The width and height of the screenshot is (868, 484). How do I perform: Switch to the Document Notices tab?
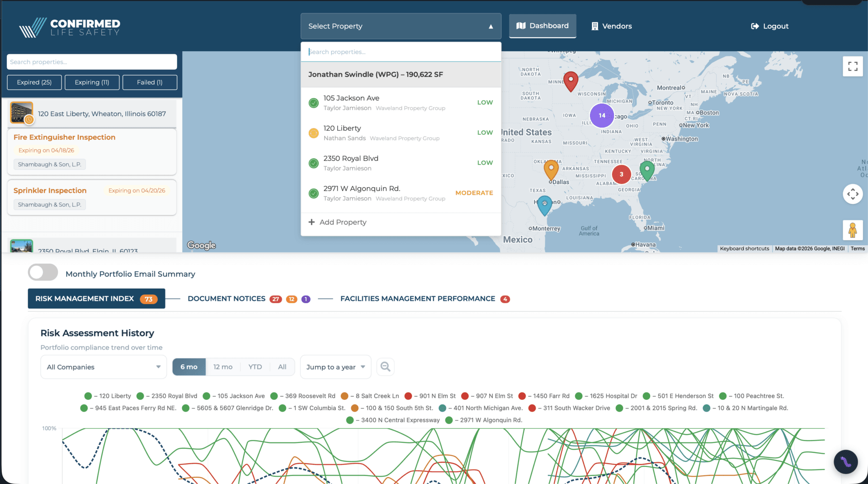coord(226,299)
